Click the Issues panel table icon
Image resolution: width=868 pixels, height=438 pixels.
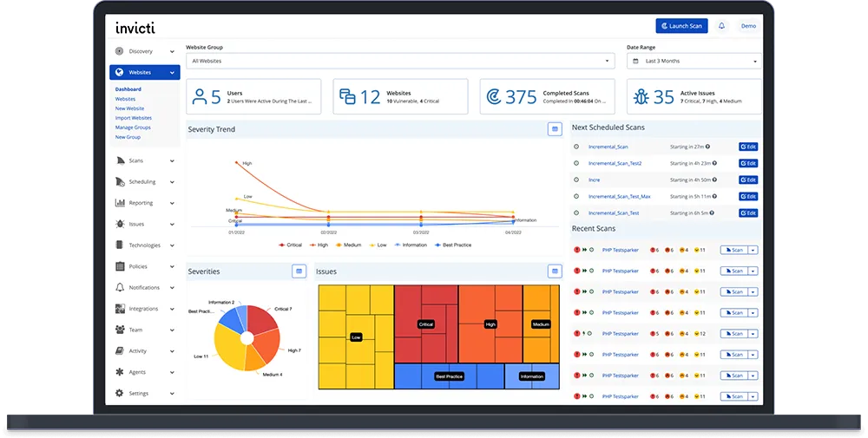pyautogui.click(x=555, y=271)
